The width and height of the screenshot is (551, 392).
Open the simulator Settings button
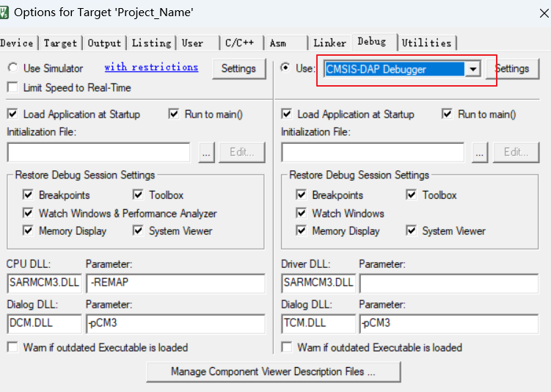tap(238, 68)
